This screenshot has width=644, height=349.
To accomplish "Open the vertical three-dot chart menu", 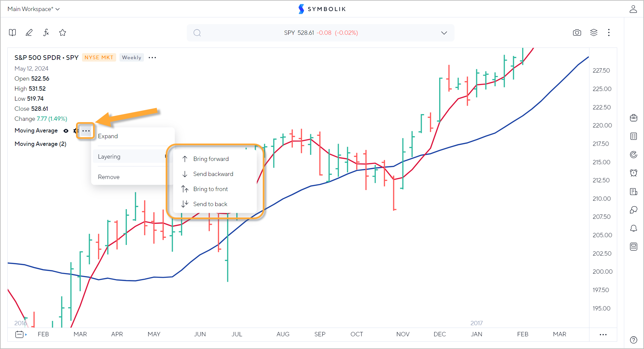I will 609,32.
